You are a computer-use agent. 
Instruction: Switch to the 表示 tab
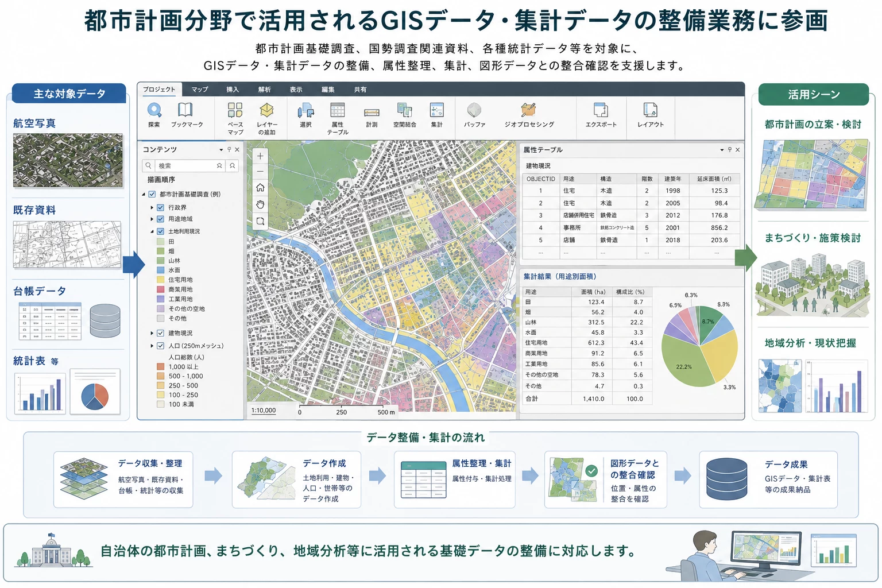pyautogui.click(x=296, y=90)
